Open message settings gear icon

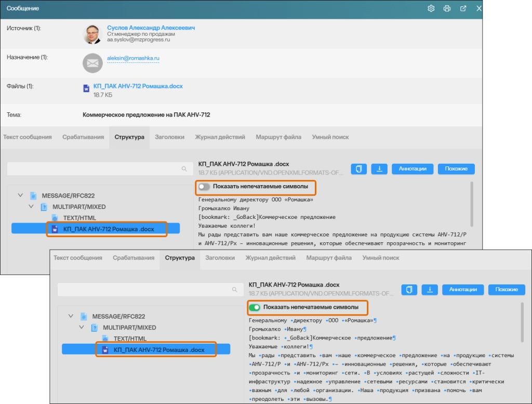431,8
